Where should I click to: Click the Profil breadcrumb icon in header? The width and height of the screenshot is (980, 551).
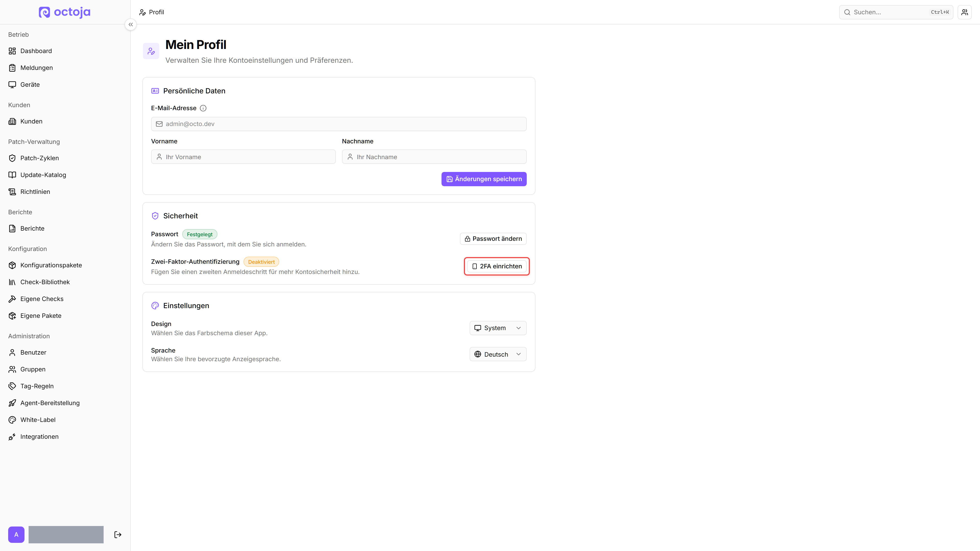coord(142,12)
